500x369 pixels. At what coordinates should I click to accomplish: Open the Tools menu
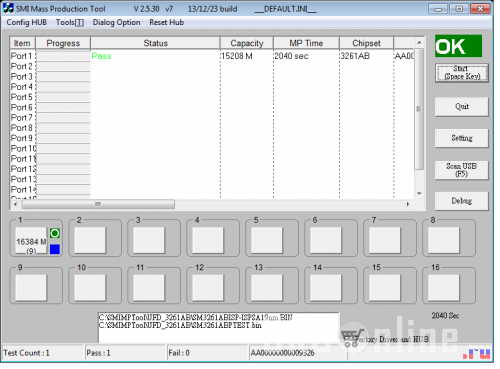pos(70,22)
